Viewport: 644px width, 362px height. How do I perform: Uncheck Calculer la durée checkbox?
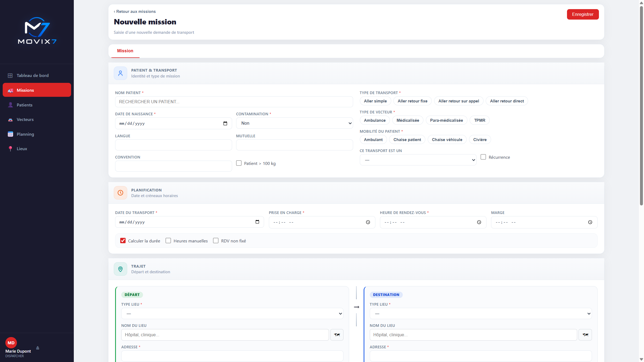[123, 241]
